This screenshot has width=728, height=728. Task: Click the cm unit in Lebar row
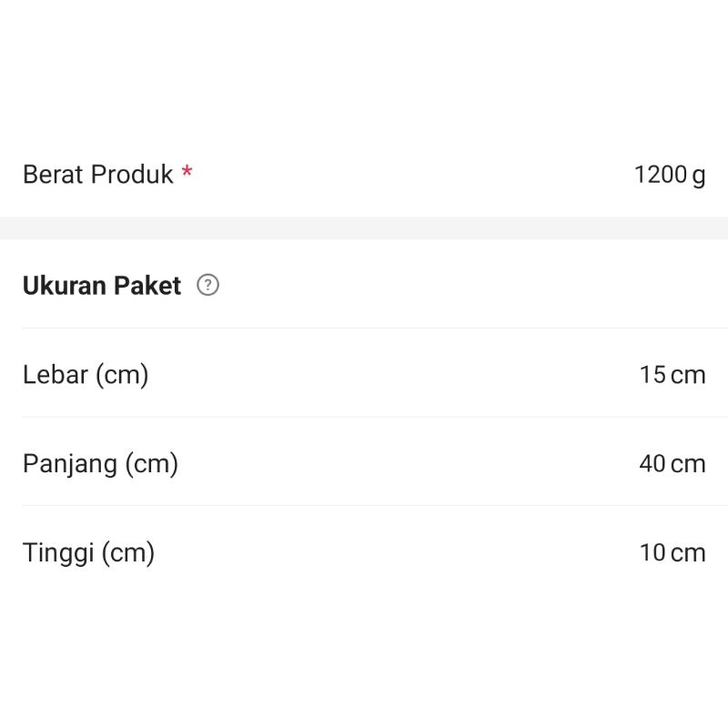coord(688,375)
